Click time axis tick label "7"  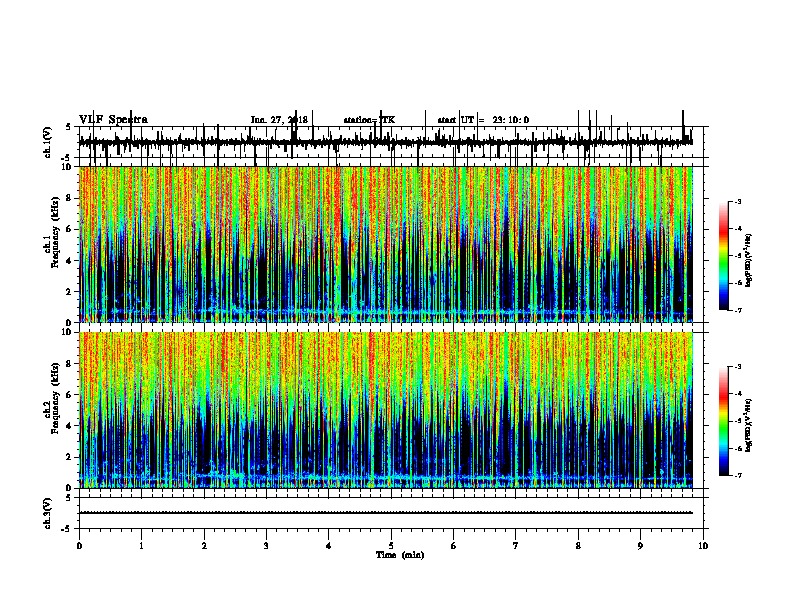(516, 546)
